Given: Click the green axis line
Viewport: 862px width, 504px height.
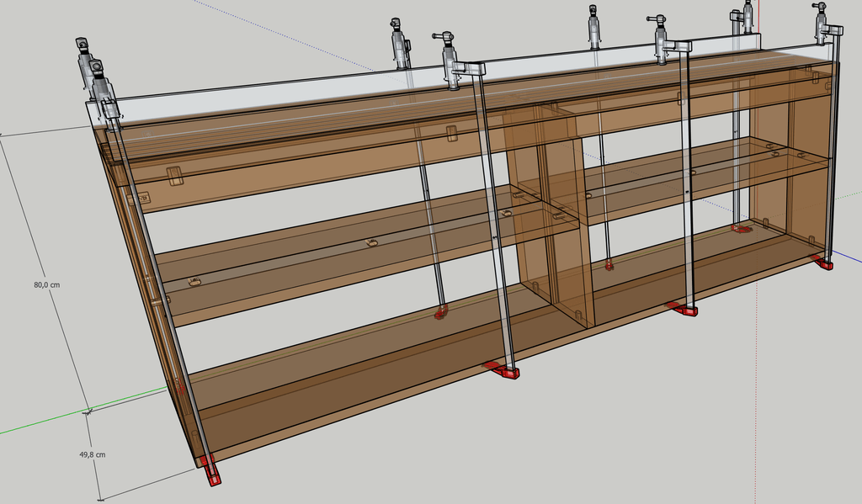Looking at the screenshot, I should [42, 423].
